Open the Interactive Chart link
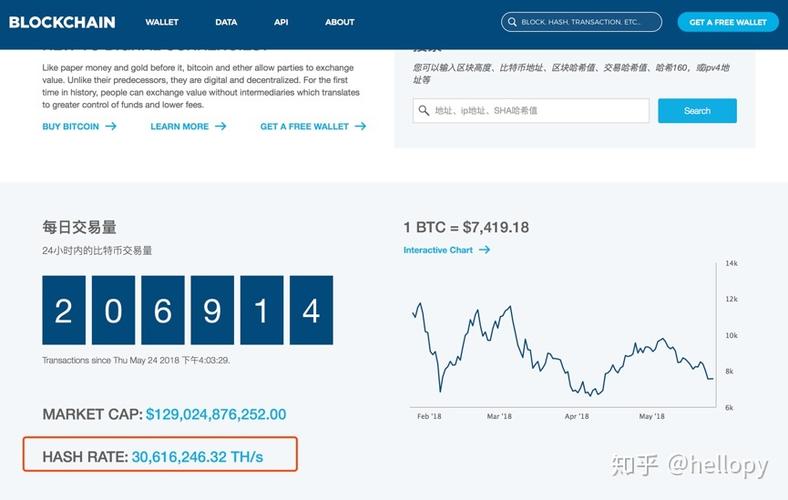The height and width of the screenshot is (500, 788). 438,250
